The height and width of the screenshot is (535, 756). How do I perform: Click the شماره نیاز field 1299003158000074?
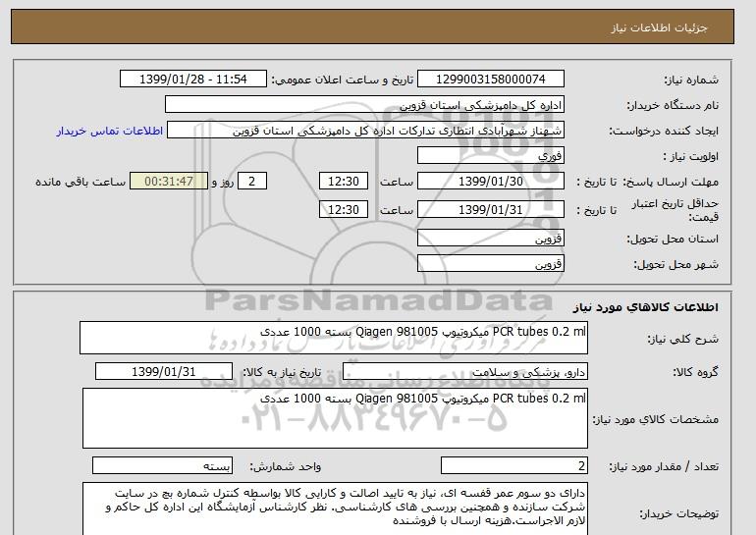[490, 80]
